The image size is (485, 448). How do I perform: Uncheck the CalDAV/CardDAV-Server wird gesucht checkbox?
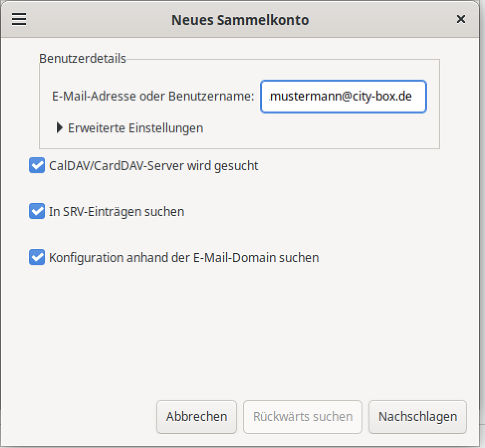click(x=37, y=166)
